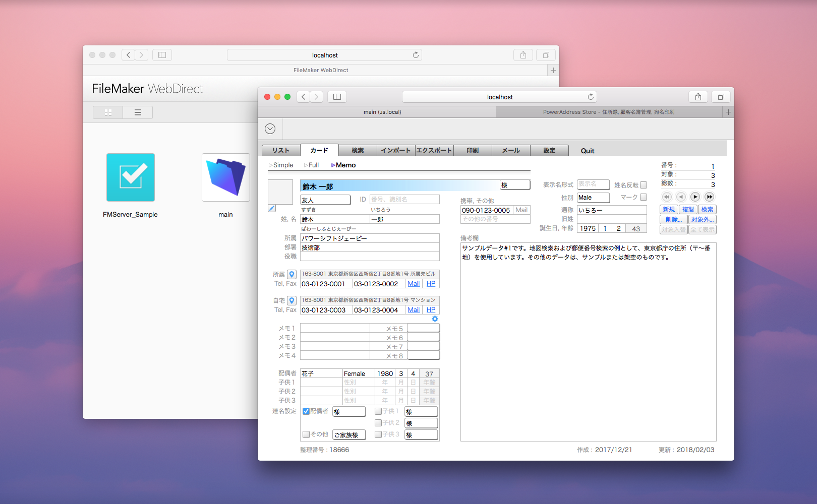Image resolution: width=817 pixels, height=504 pixels.
Task: Check the 子供3 joint-name checkbox
Action: [378, 434]
